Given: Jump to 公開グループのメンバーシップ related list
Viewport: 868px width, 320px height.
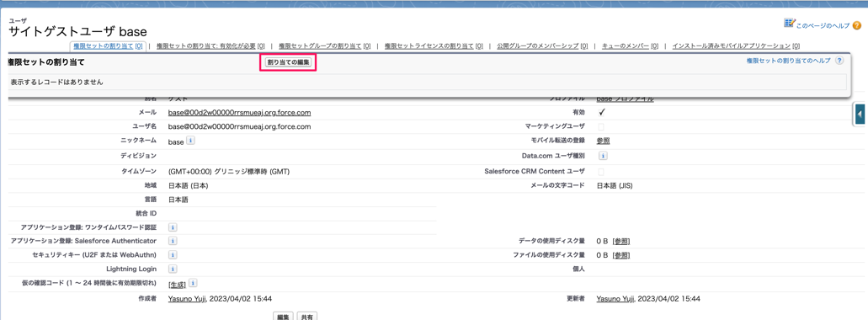Looking at the screenshot, I should click(542, 46).
